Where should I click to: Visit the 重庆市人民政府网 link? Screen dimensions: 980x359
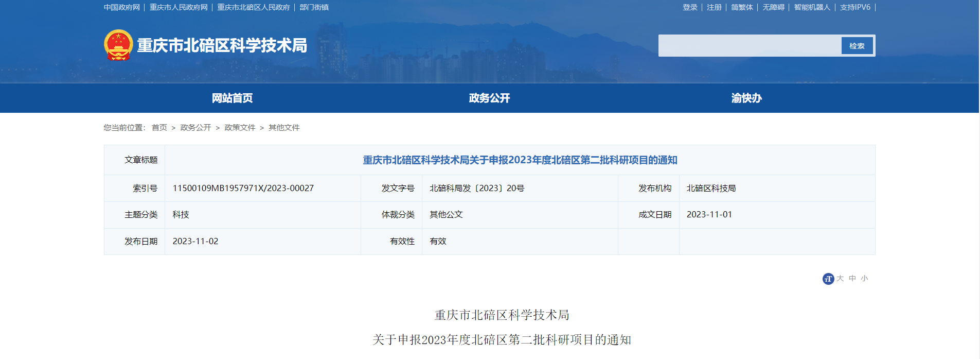179,7
